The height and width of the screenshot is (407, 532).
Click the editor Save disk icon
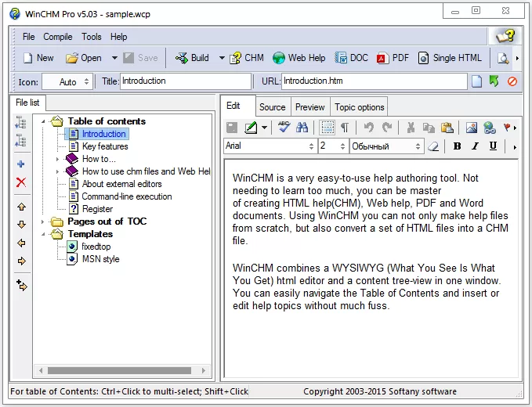coord(232,128)
